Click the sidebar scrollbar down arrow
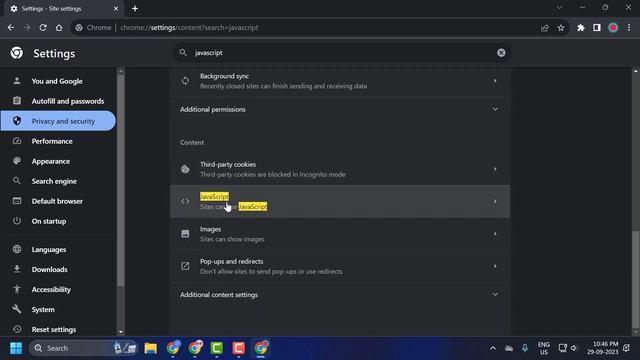 click(120, 332)
